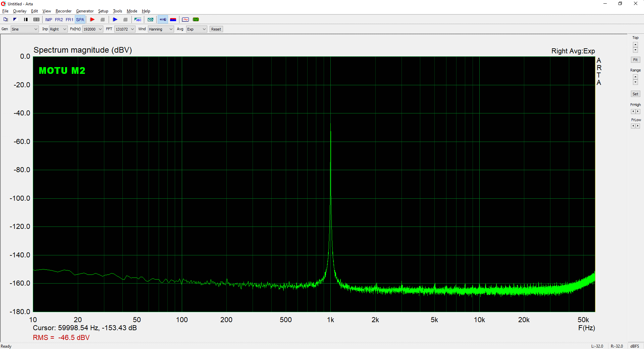Click the MOTU M2 graph label

coord(62,70)
